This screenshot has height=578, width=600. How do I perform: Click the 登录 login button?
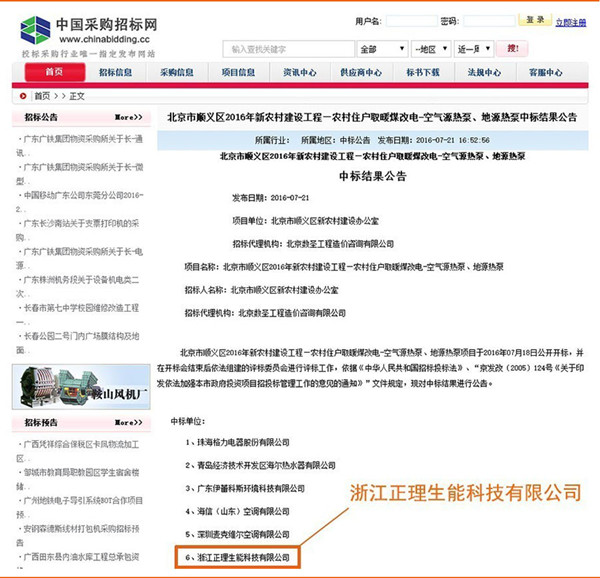pyautogui.click(x=535, y=20)
